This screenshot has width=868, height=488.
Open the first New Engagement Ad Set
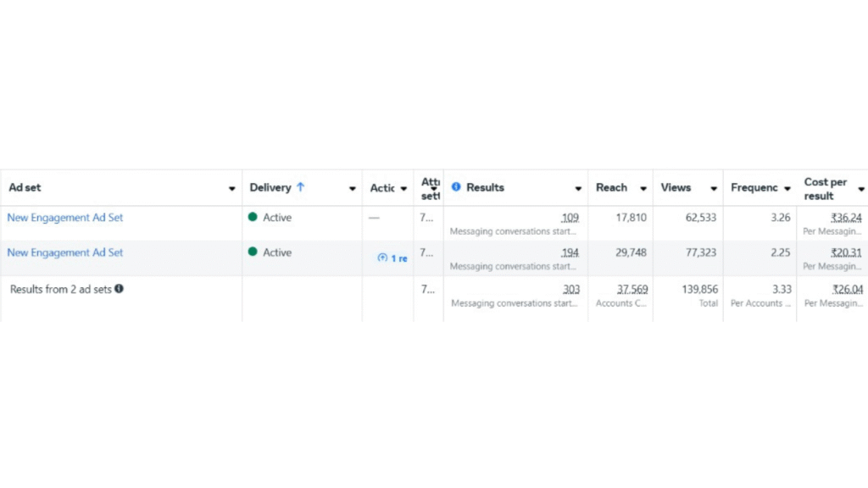tap(65, 218)
